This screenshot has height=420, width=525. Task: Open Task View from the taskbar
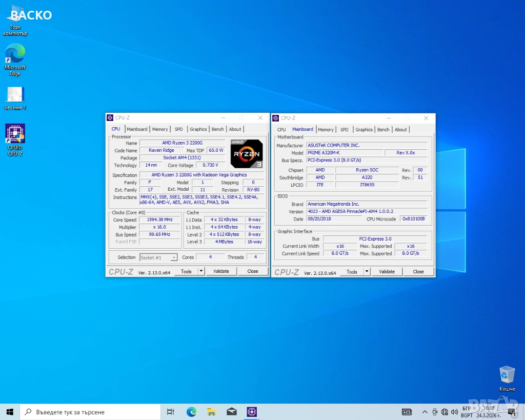(x=171, y=412)
